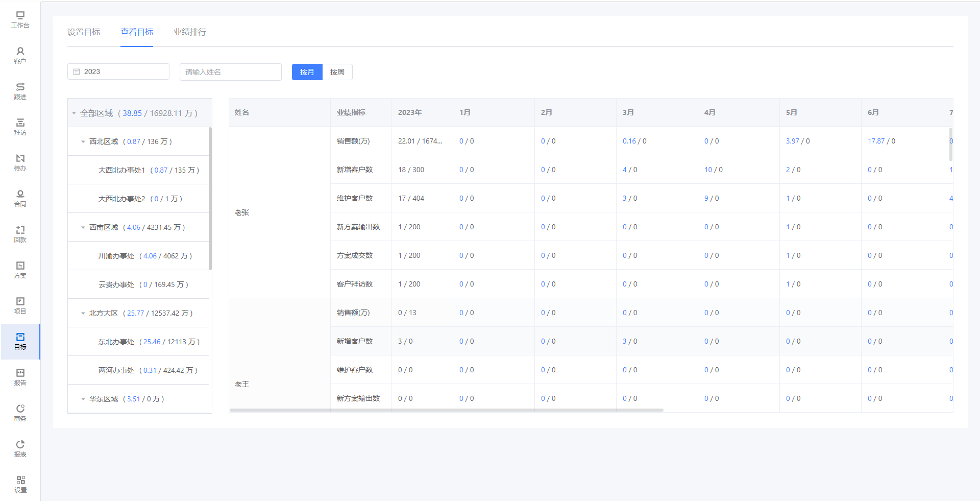980x501 pixels.
Task: Collapse the 西南区域 tree node arrow
Action: [83, 228]
